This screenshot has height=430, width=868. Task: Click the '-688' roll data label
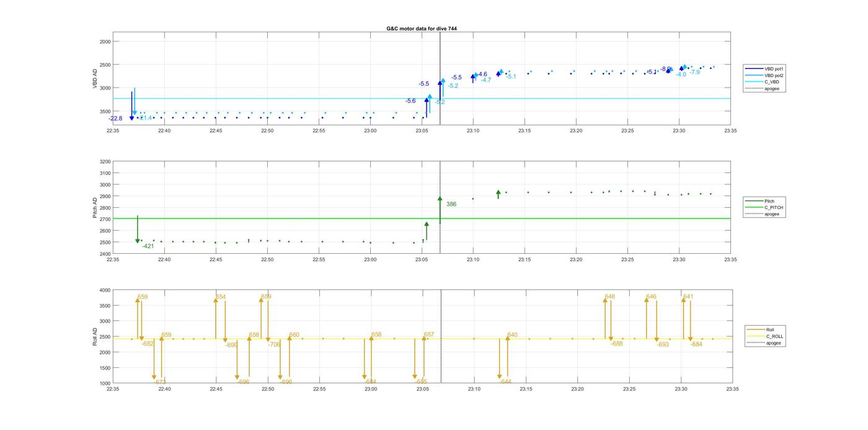617,344
